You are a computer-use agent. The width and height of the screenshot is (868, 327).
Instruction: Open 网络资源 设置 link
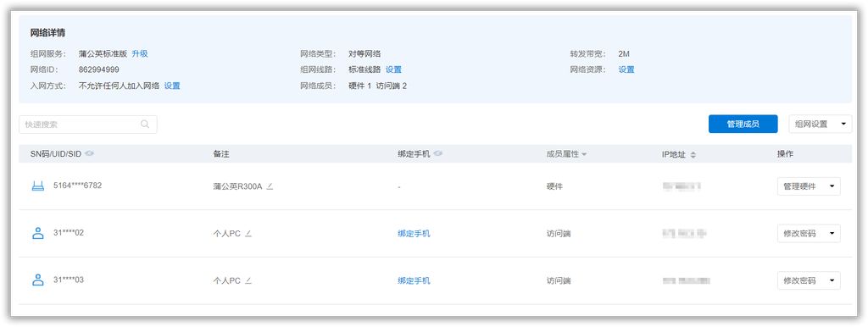(626, 69)
